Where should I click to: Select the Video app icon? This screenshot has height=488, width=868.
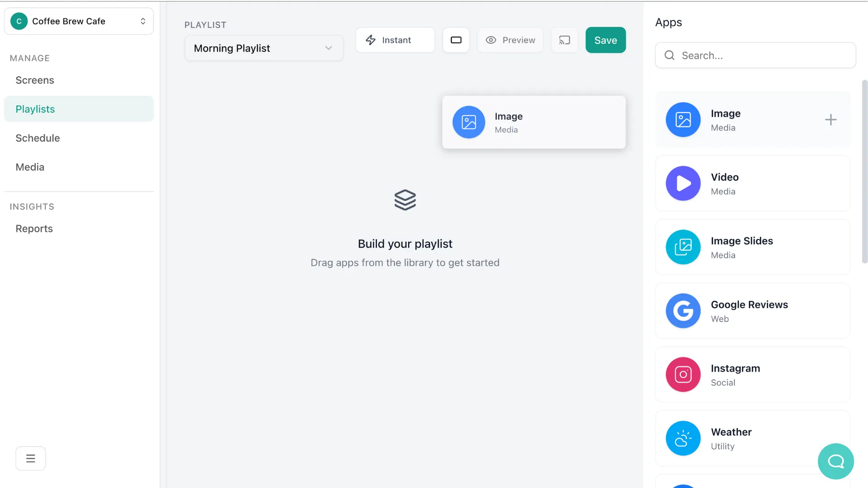point(683,183)
